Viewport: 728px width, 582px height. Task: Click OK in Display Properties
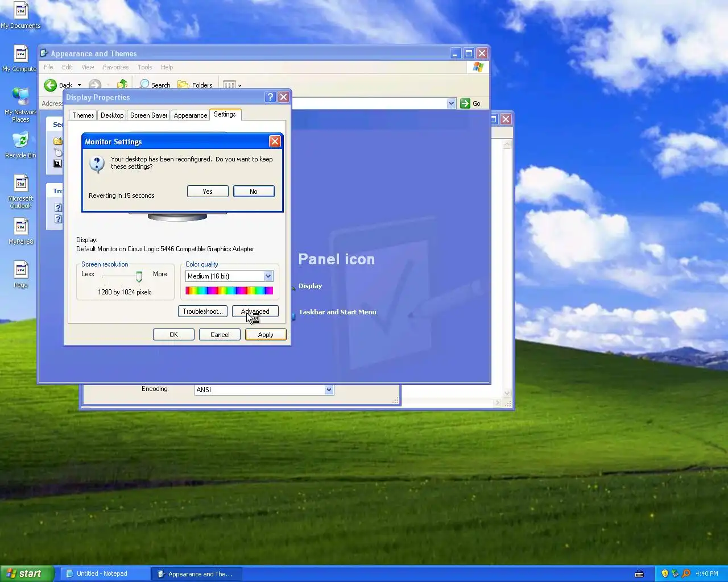point(173,335)
